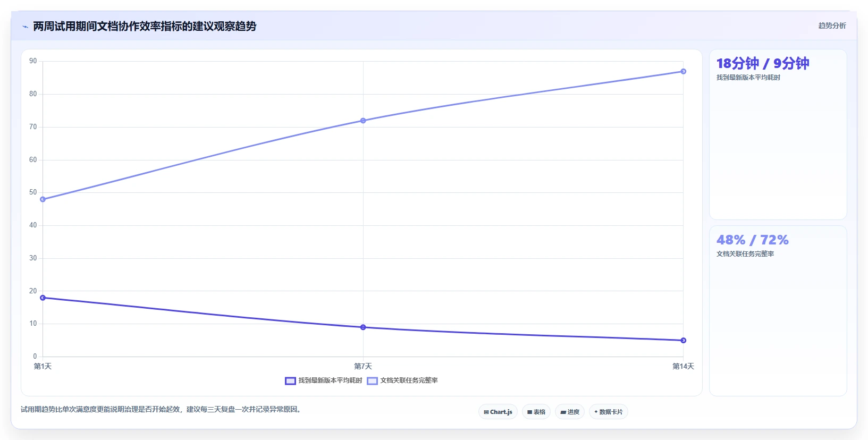Click the 第7天 x-axis label
This screenshot has height=440, width=868.
pos(363,366)
